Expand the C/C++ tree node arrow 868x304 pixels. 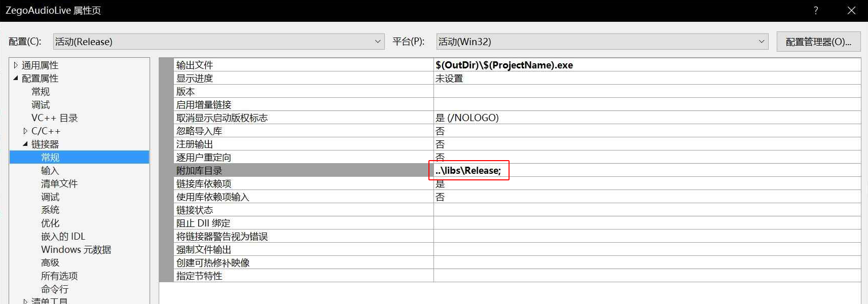(25, 131)
